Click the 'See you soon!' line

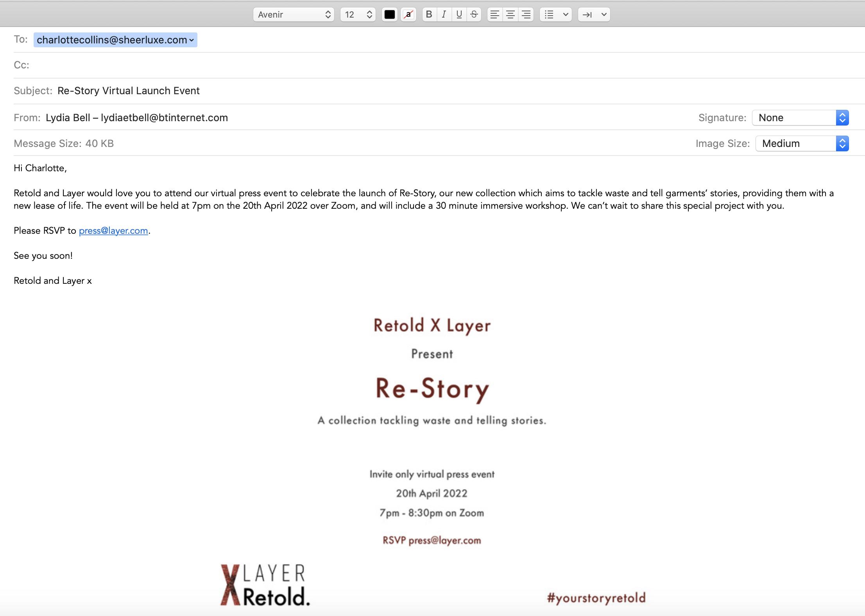(x=43, y=256)
